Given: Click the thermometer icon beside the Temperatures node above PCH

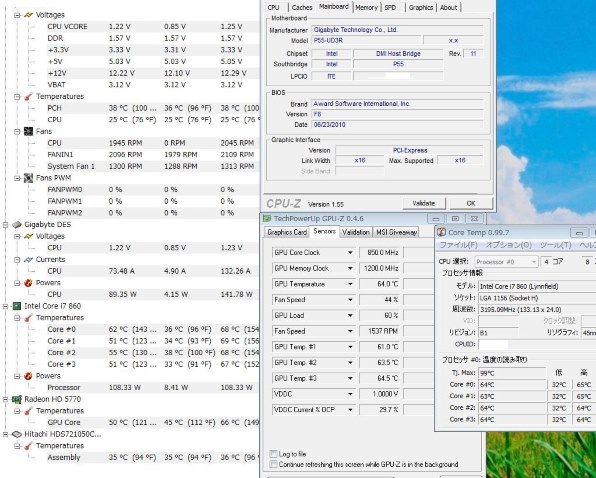Looking at the screenshot, I should click(x=29, y=97).
